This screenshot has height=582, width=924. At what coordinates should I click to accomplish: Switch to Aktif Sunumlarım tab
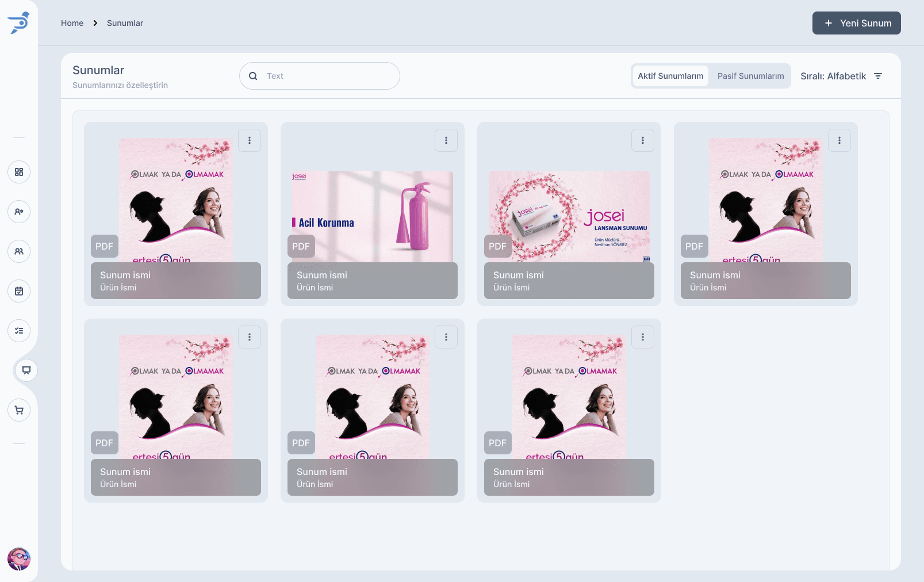(x=670, y=76)
